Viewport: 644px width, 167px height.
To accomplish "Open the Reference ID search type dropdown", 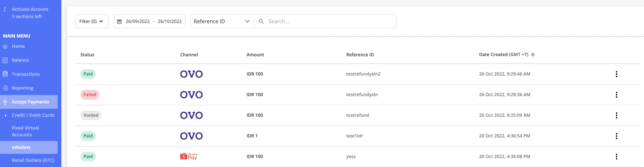I will pyautogui.click(x=222, y=22).
